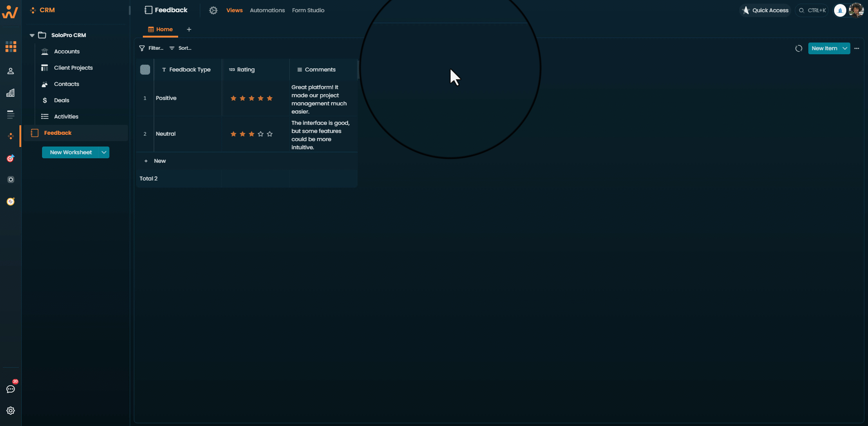Select the Positive feedback type cell
Viewport: 868px width, 426px height.
click(188, 98)
